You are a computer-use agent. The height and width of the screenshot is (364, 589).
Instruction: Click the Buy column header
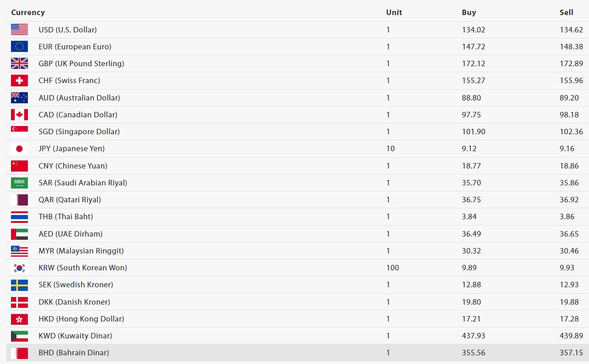coord(469,12)
